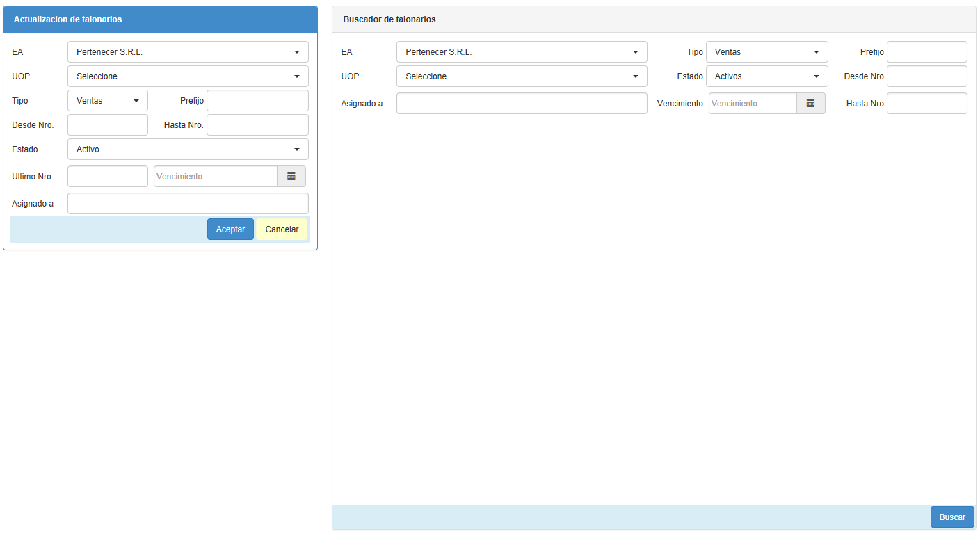Screen dimensions: 980x534
Task: Expand Estado Activos dropdown in Buscador
Action: [x=766, y=76]
